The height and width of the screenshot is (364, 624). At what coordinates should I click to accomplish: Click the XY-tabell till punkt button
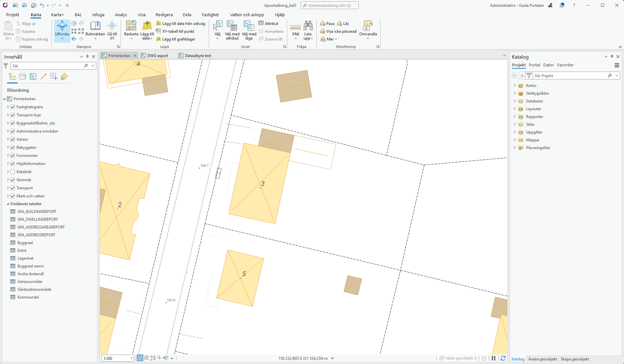coord(178,31)
